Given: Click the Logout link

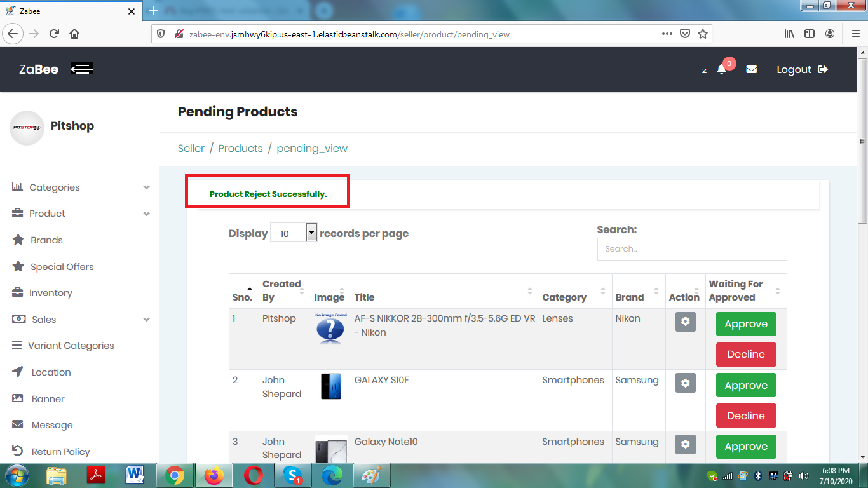Looking at the screenshot, I should coord(802,69).
